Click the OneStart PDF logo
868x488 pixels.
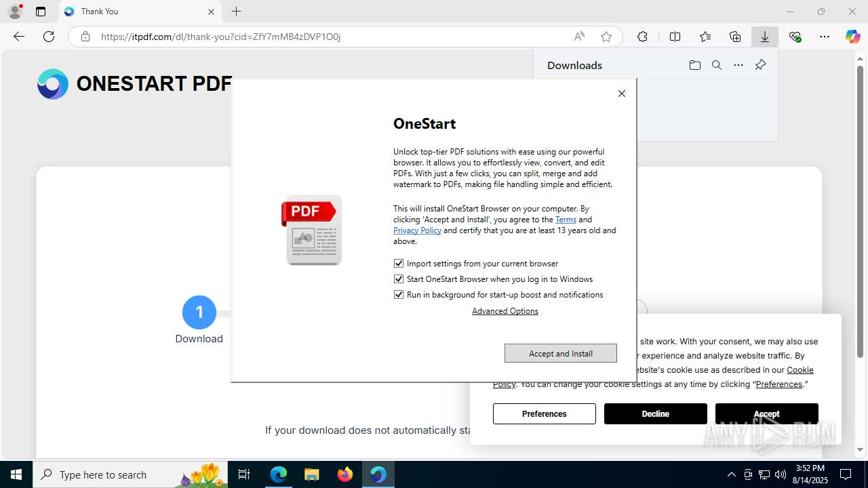pyautogui.click(x=134, y=84)
